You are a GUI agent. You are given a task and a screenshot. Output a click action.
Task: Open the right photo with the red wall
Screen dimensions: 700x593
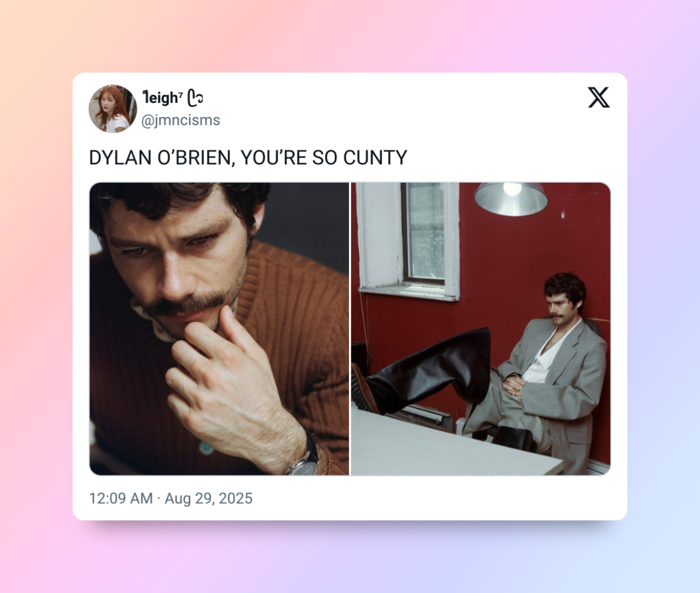tap(481, 329)
